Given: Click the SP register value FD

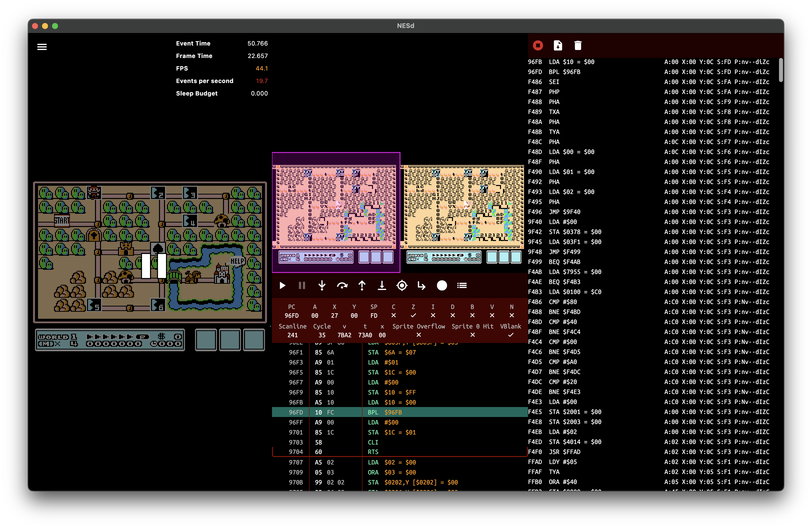Looking at the screenshot, I should coord(374,315).
